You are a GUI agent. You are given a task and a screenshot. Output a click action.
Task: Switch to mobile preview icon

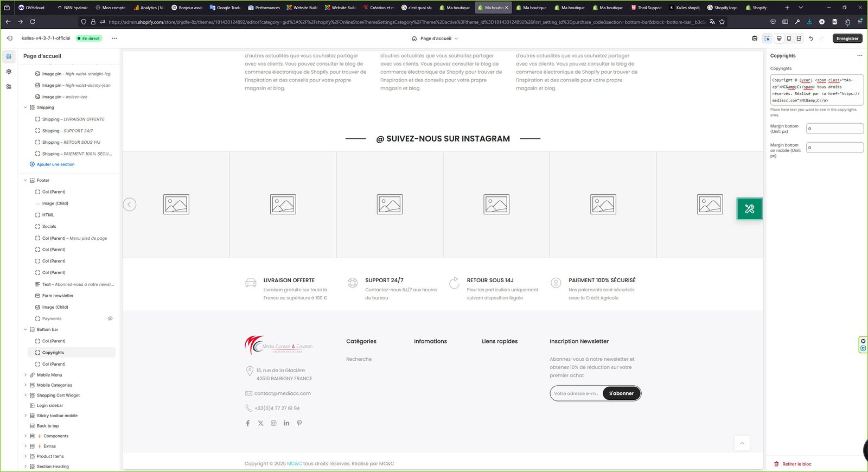(789, 39)
